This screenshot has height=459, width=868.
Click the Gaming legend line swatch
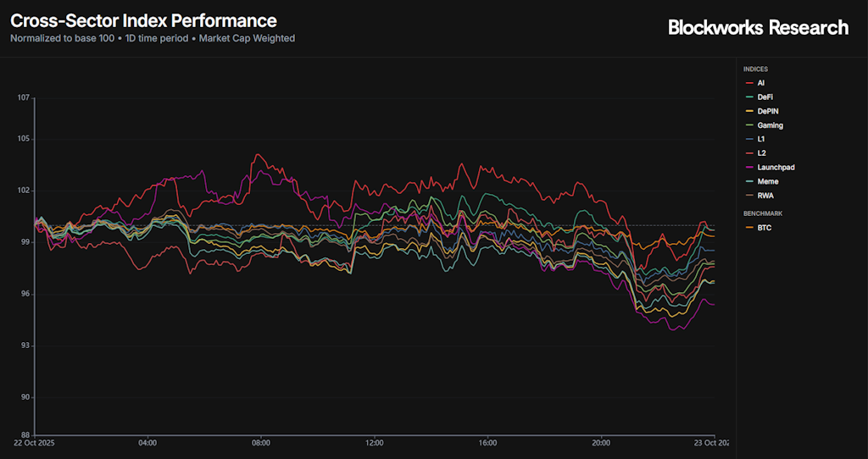[749, 125]
